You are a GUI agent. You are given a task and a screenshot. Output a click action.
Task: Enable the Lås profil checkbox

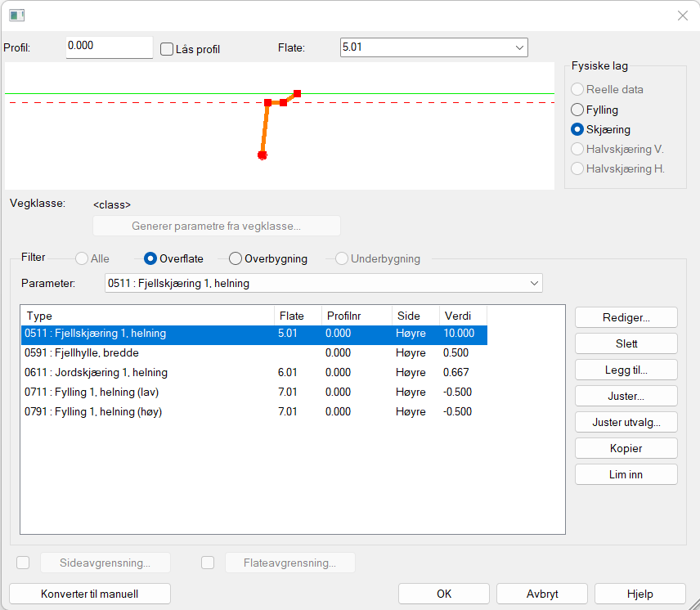pos(168,49)
